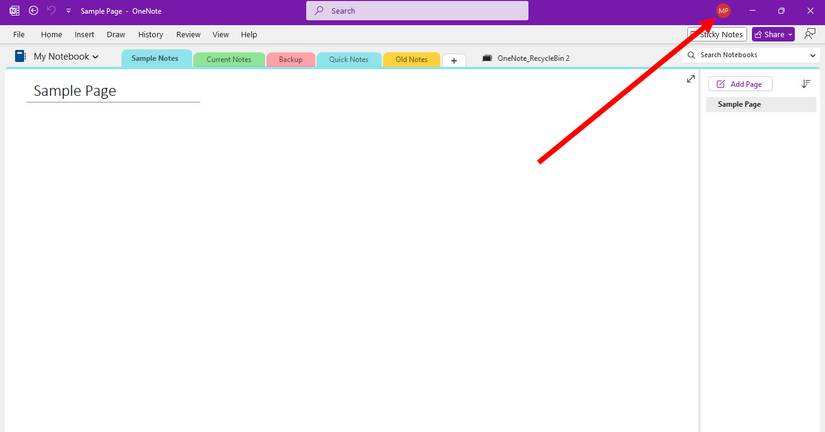Click the Add Page button
825x432 pixels.
pyautogui.click(x=740, y=84)
